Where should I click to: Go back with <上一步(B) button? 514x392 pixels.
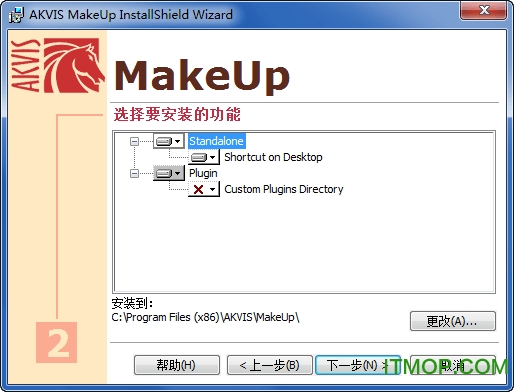[270, 365]
